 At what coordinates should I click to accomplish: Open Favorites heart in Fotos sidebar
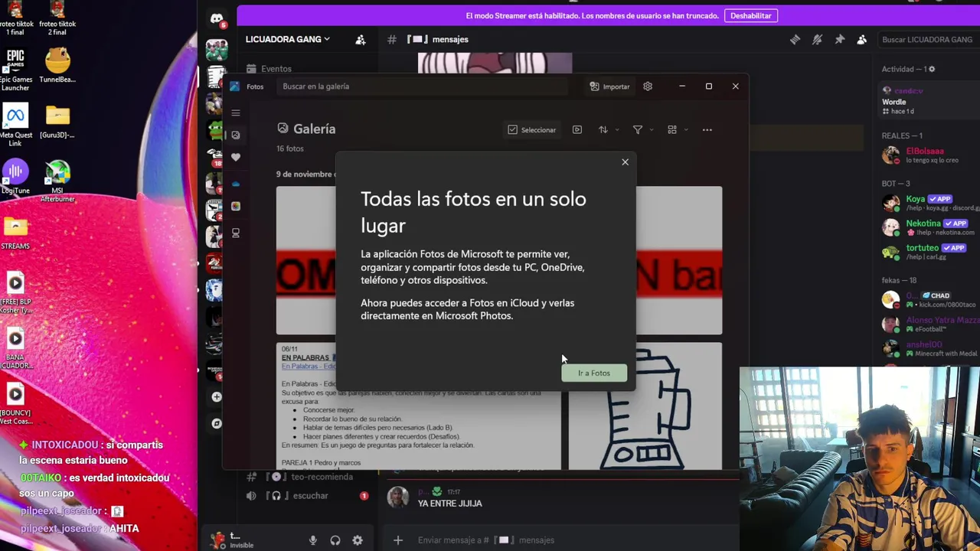point(236,157)
